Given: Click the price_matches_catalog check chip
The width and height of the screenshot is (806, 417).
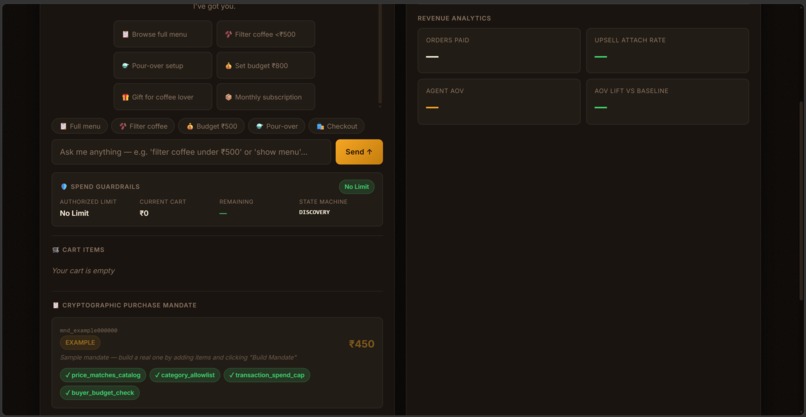Looking at the screenshot, I should [x=103, y=375].
